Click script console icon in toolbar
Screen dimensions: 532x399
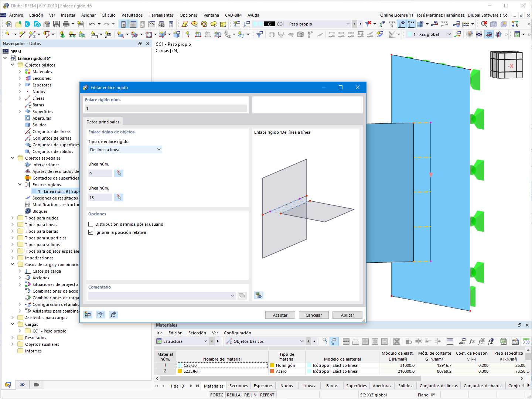(x=152, y=24)
